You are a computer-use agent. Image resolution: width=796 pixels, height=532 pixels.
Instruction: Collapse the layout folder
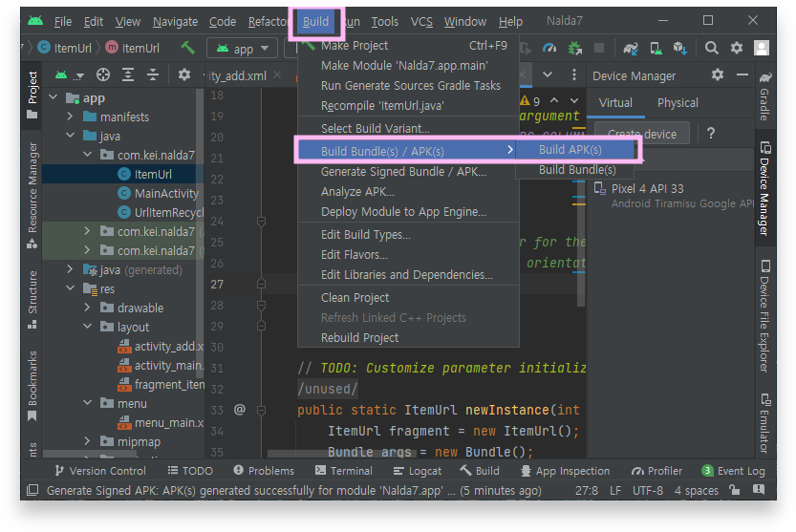(x=88, y=327)
